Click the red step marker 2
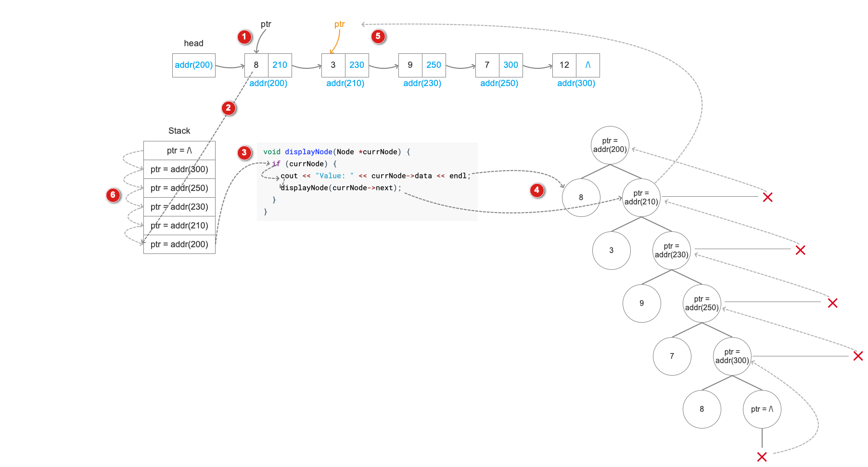868x467 pixels. (x=228, y=108)
